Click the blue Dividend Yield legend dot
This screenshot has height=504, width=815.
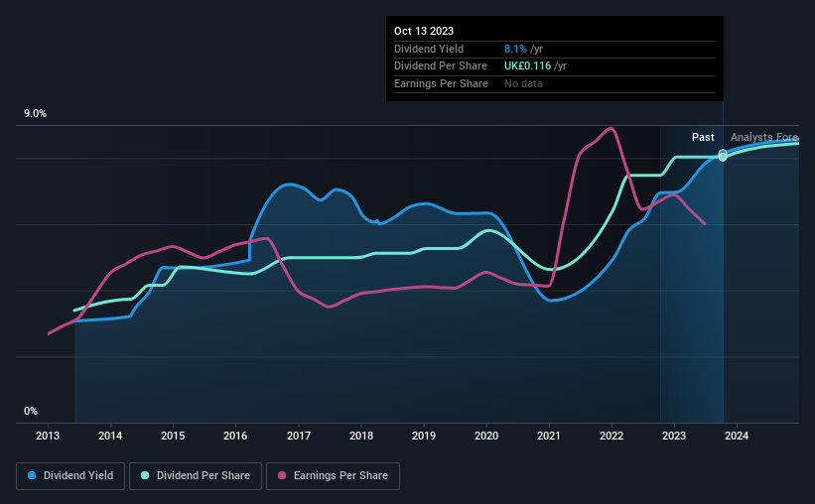pyautogui.click(x=32, y=475)
